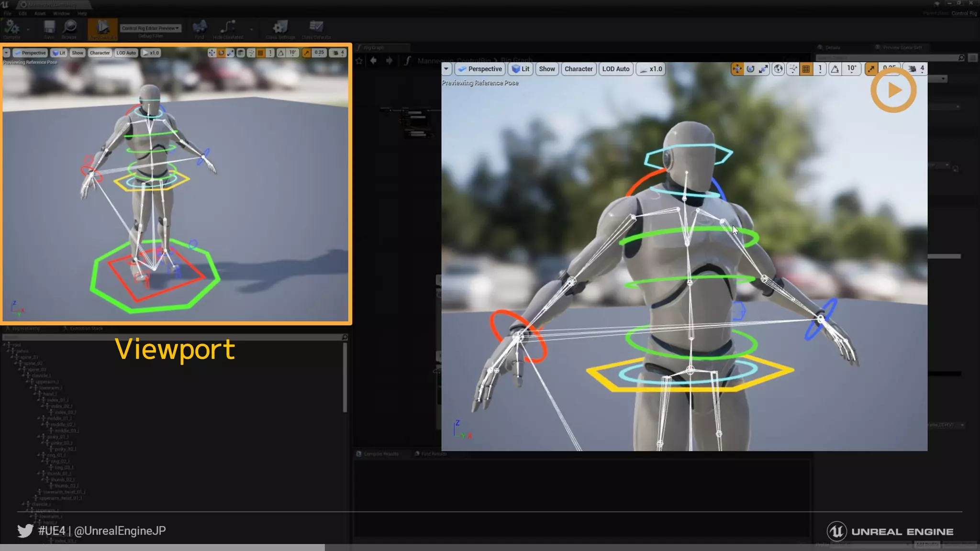This screenshot has height=551, width=980.
Task: Open the Hide Unrelated options arrow
Action: coord(251,29)
